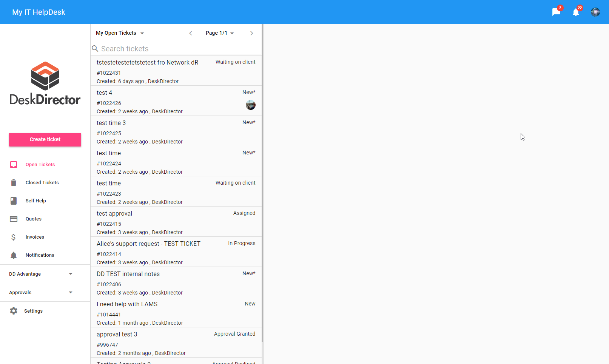Viewport: 609px width, 364px height.
Task: Open ticket #1022431 Network dR
Action: tap(176, 71)
